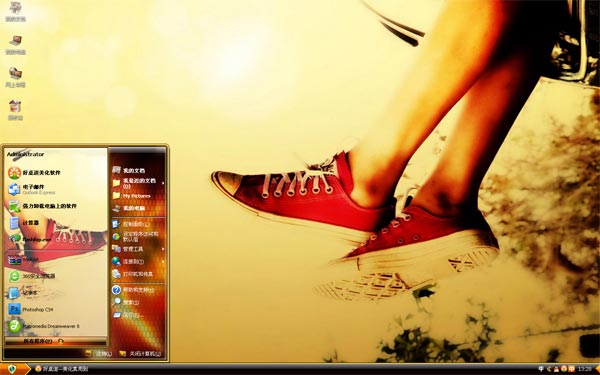Open My Computer laptop desktop icon
This screenshot has height=375, width=600.
[x=15, y=44]
